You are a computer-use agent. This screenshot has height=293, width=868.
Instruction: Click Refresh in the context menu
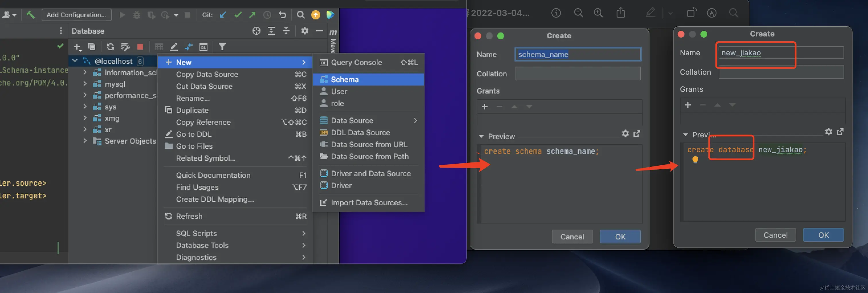pos(235,216)
